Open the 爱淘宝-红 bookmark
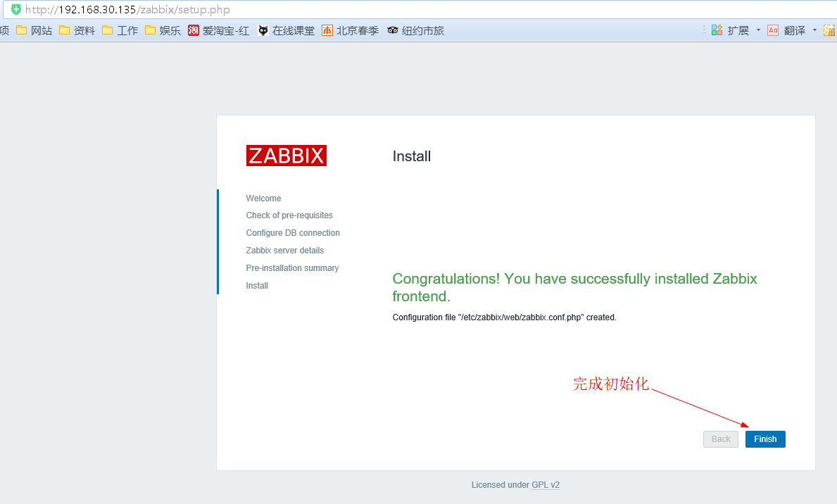The height and width of the screenshot is (504, 837). click(219, 30)
